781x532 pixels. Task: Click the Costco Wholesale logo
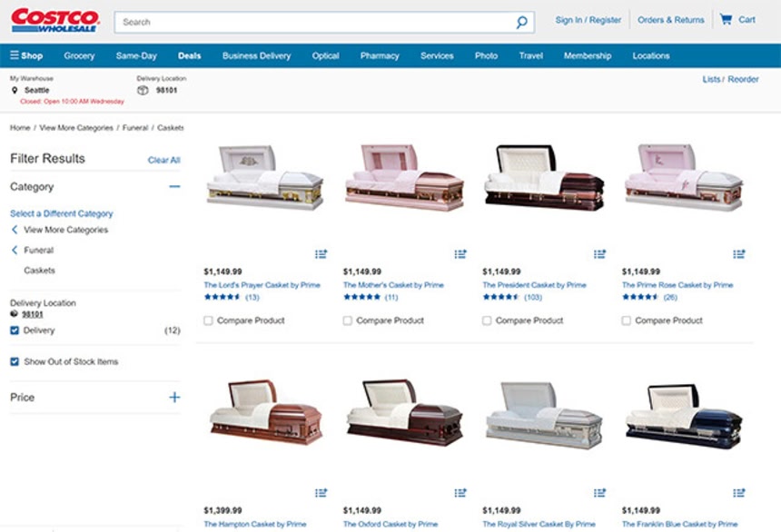[54, 20]
